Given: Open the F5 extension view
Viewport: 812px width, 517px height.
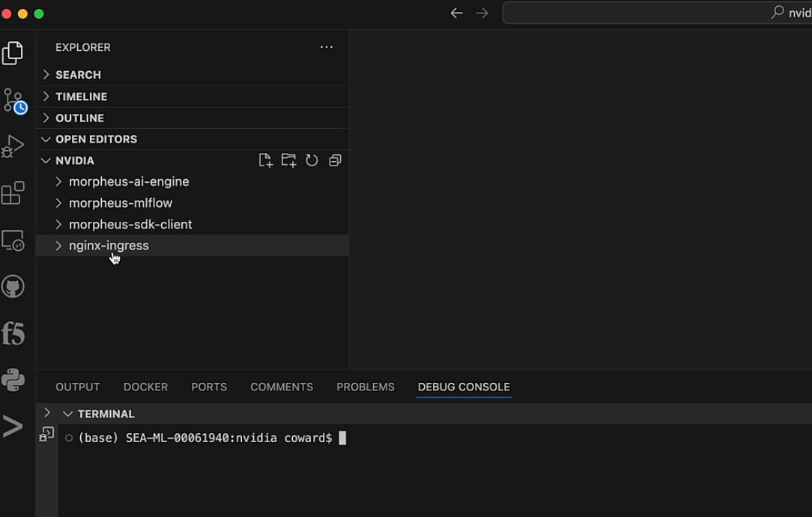Looking at the screenshot, I should (13, 333).
